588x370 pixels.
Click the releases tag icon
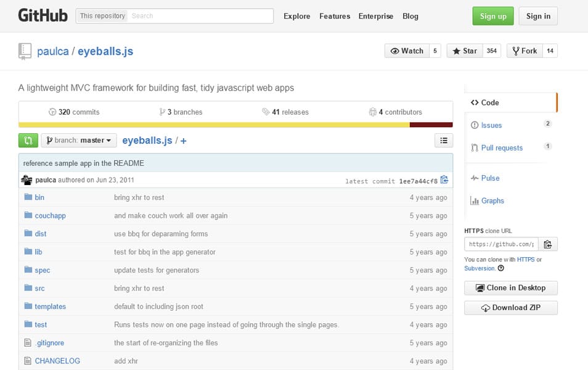(266, 112)
